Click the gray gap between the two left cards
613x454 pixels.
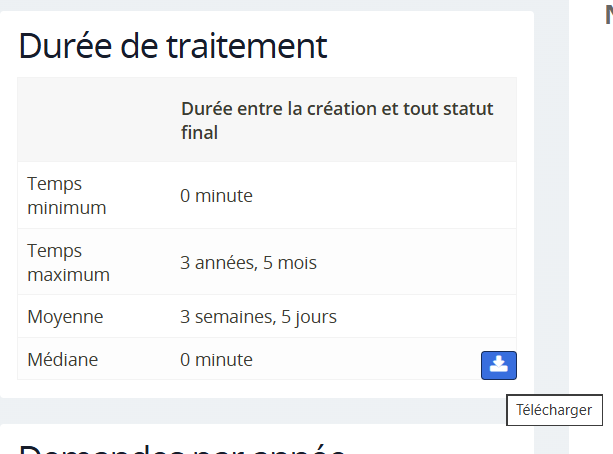(x=267, y=411)
